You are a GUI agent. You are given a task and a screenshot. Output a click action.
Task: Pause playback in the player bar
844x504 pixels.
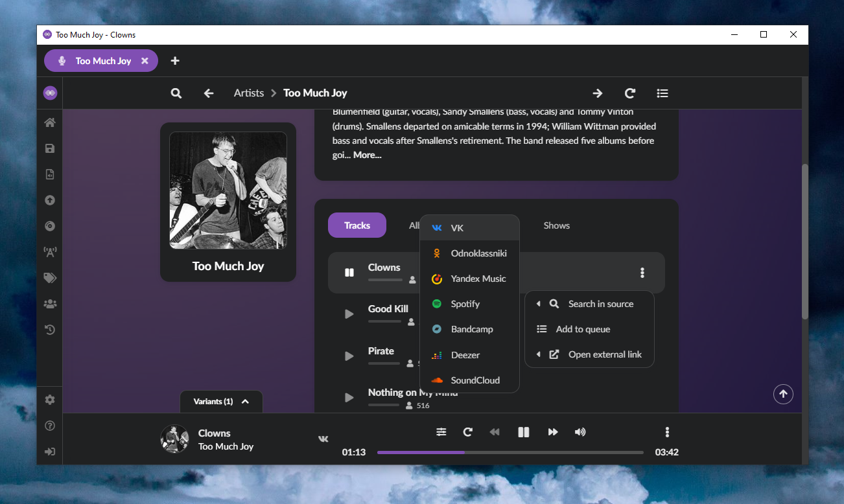tap(524, 432)
